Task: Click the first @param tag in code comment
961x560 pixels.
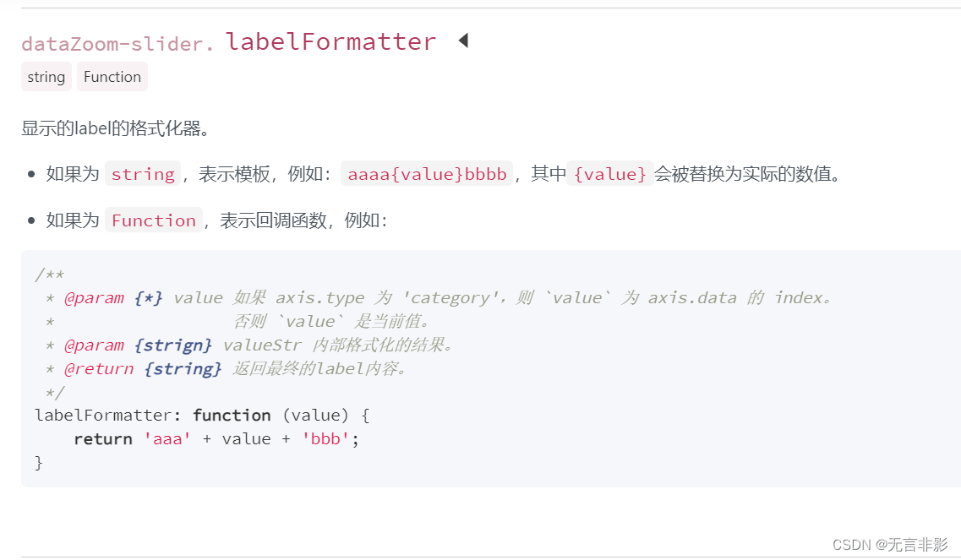Action: point(94,298)
